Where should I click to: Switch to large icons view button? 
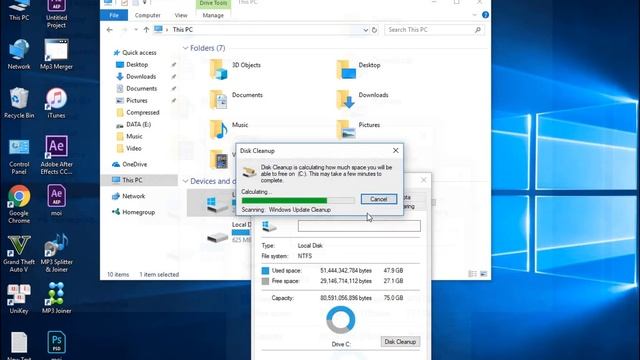483,274
